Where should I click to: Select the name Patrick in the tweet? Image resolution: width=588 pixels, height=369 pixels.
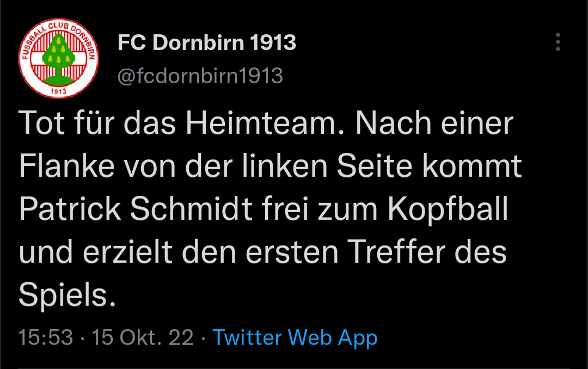coord(70,209)
